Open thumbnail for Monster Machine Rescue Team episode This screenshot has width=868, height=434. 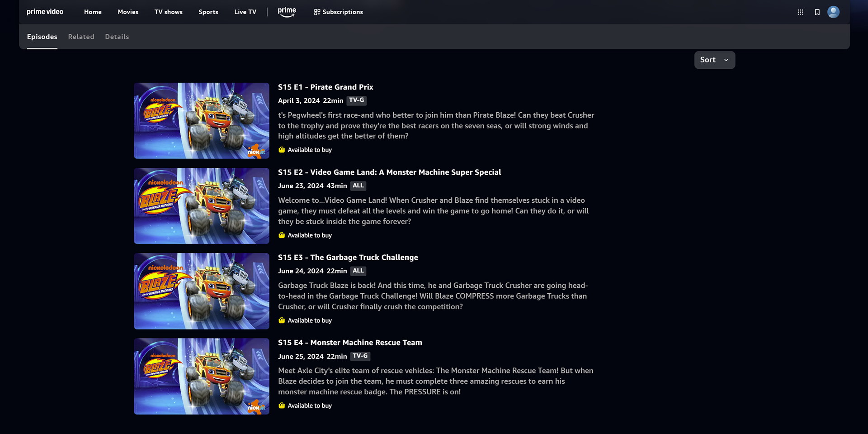coord(202,376)
